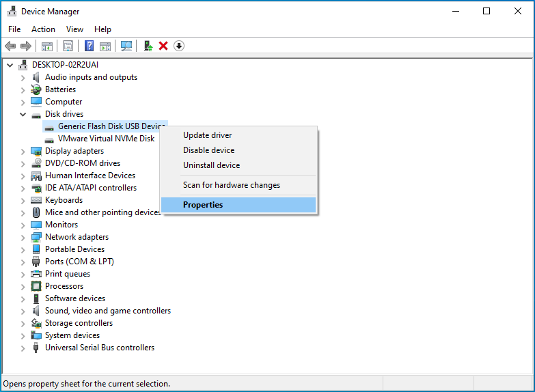Expand the Network adapters category
This screenshot has width=535, height=392.
click(23, 237)
